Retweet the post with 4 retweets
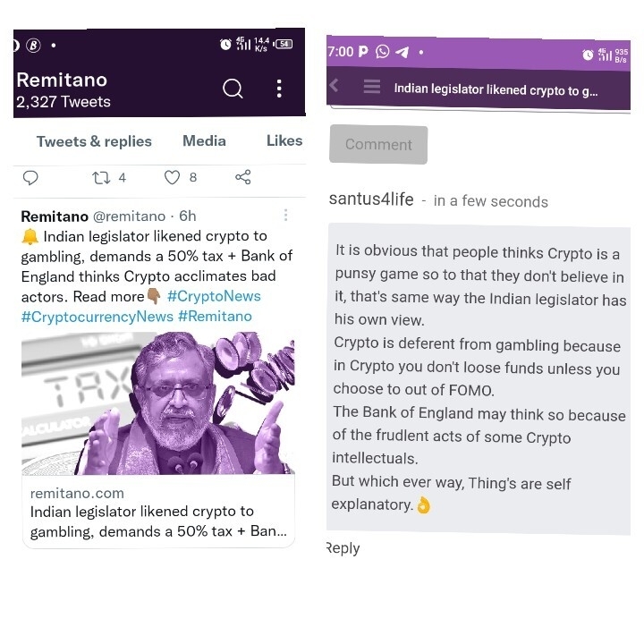Viewport: 644px width, 644px height. pyautogui.click(x=101, y=178)
